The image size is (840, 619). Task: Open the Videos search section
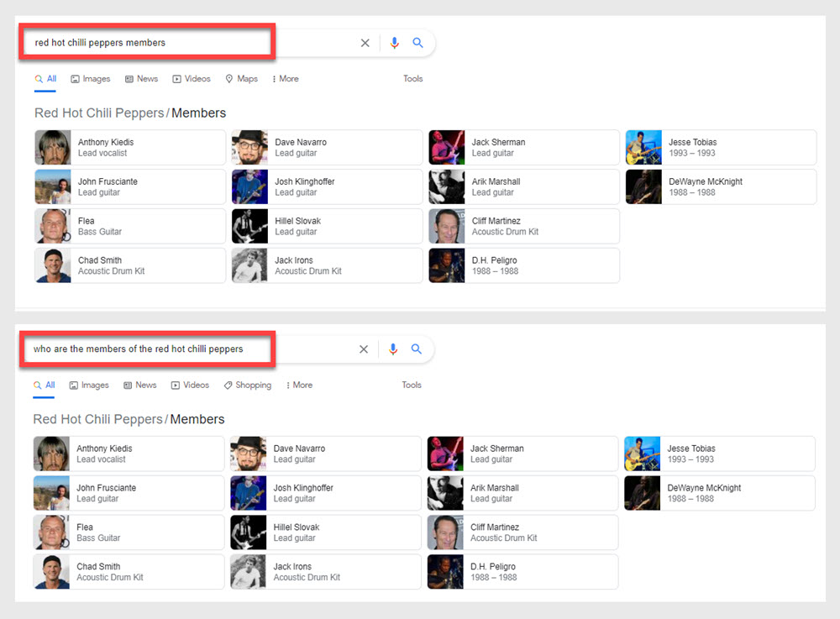(x=192, y=78)
